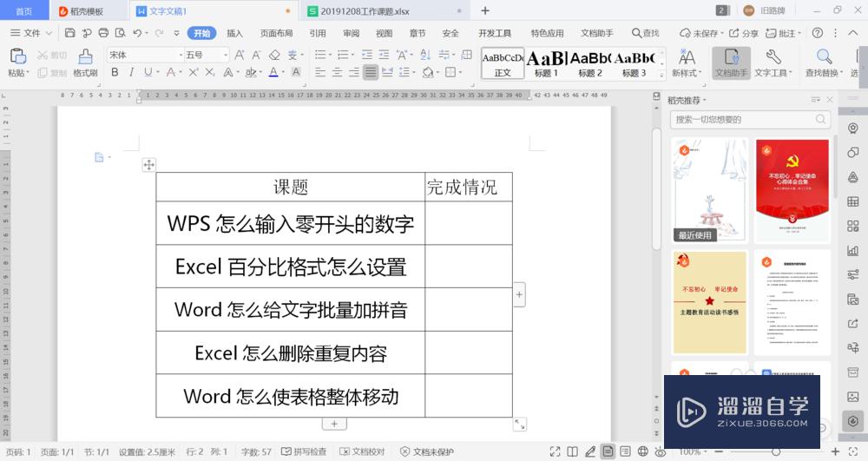The width and height of the screenshot is (868, 461).
Task: Click the 稻壳推荐 search input field
Action: [750, 119]
